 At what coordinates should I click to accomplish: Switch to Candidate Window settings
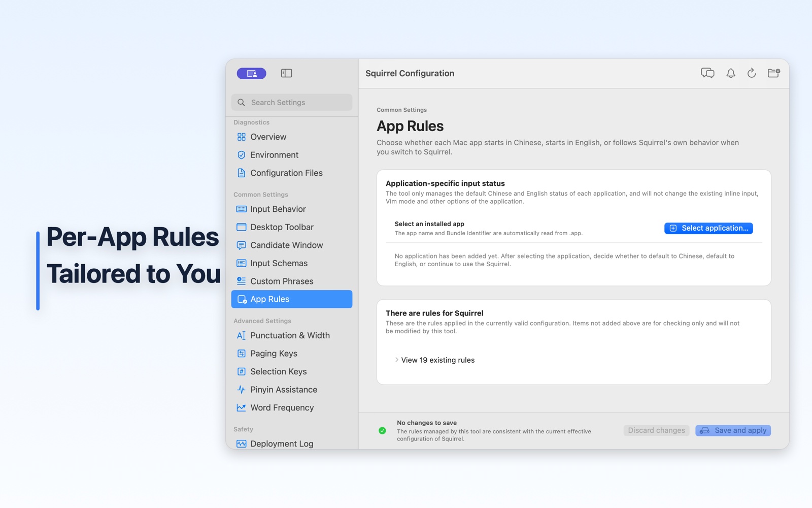pyautogui.click(x=286, y=245)
